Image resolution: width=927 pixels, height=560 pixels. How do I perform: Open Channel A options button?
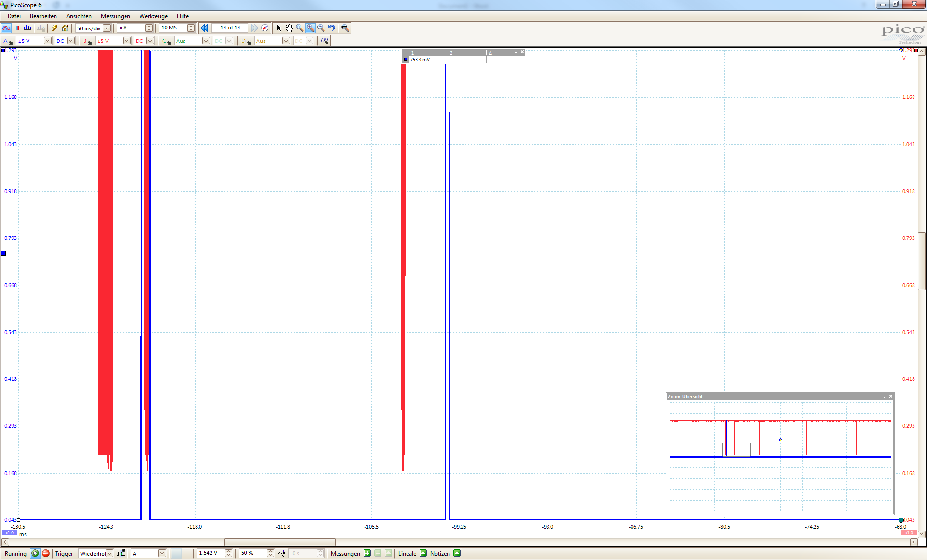tap(8, 41)
